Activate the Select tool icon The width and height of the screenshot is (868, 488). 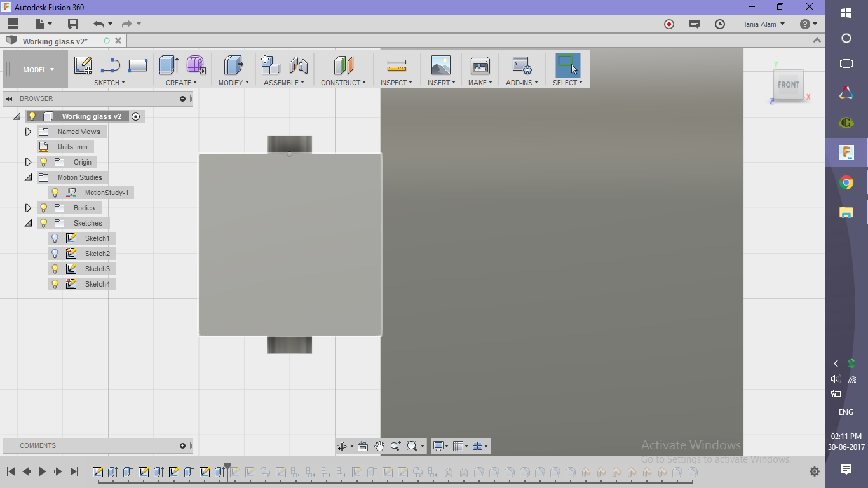[x=568, y=65]
